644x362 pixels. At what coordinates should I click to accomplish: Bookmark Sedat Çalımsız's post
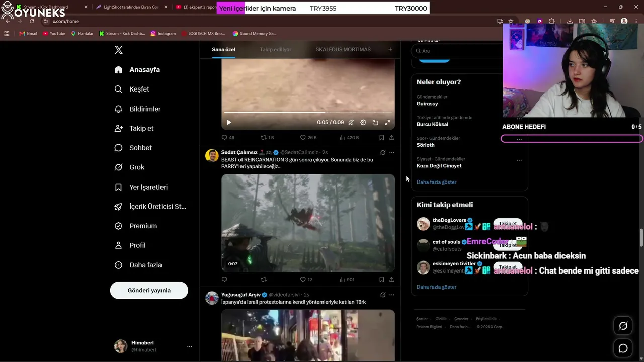pyautogui.click(x=382, y=279)
